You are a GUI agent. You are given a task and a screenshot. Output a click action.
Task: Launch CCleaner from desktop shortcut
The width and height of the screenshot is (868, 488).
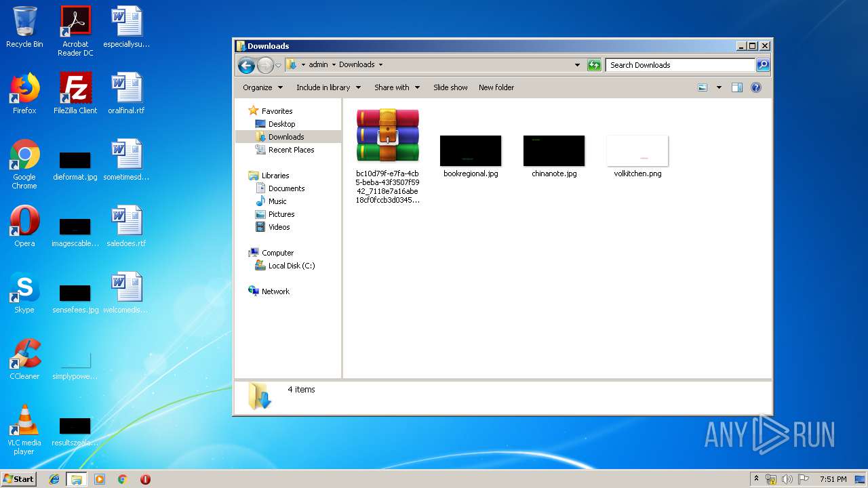pyautogui.click(x=24, y=359)
